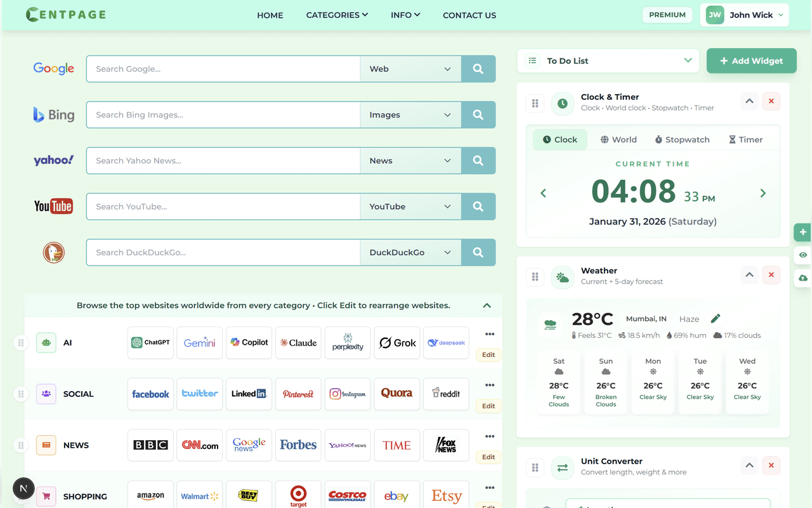
Task: Click the Clock & Timer widget clock icon
Action: [562, 103]
